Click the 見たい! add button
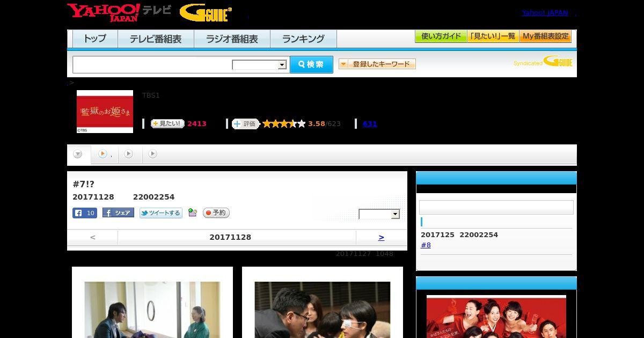 167,123
